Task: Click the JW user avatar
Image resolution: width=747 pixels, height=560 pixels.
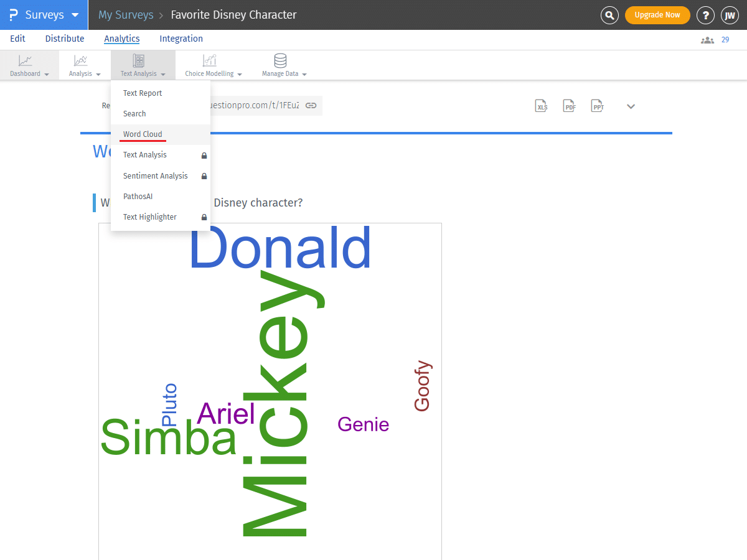Action: click(x=730, y=15)
